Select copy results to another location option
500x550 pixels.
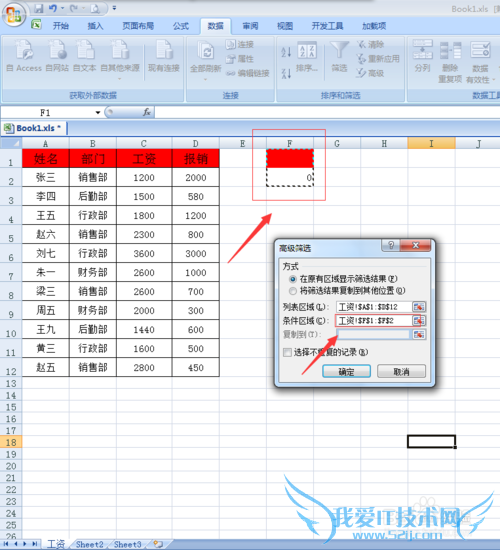[x=293, y=291]
